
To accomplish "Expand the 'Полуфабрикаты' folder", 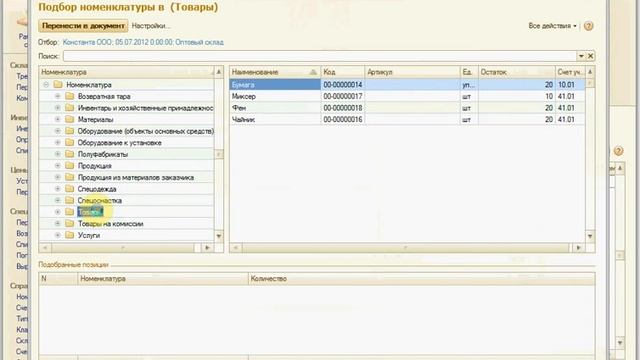I will pos(58,154).
